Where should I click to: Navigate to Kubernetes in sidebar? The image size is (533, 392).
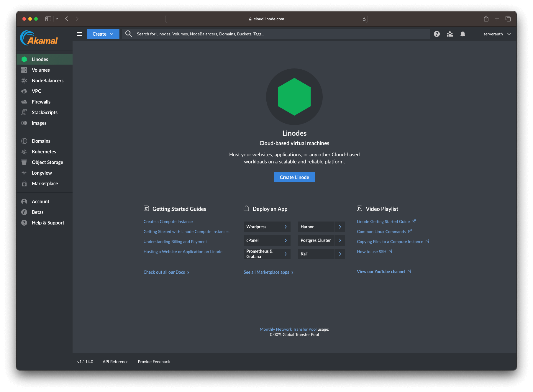[x=45, y=152]
